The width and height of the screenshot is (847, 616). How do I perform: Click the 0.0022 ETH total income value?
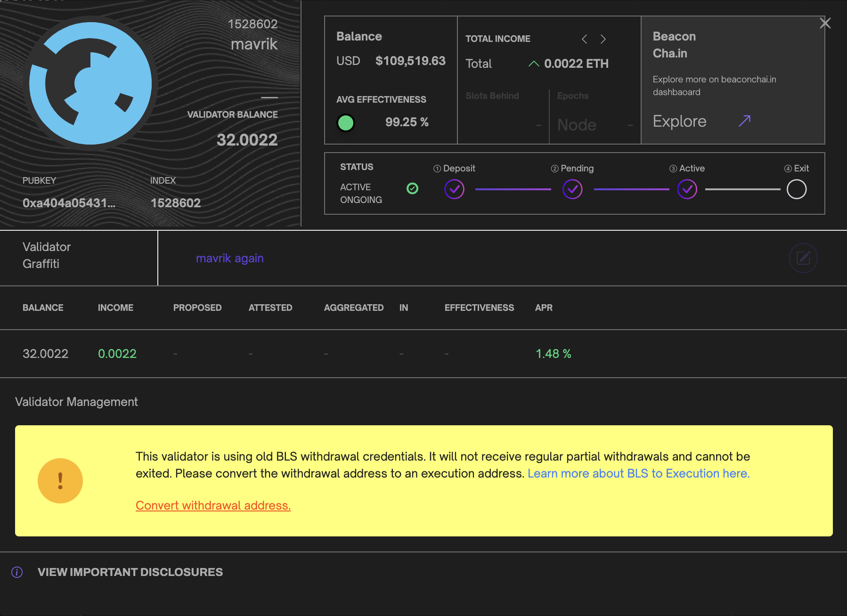pos(576,64)
